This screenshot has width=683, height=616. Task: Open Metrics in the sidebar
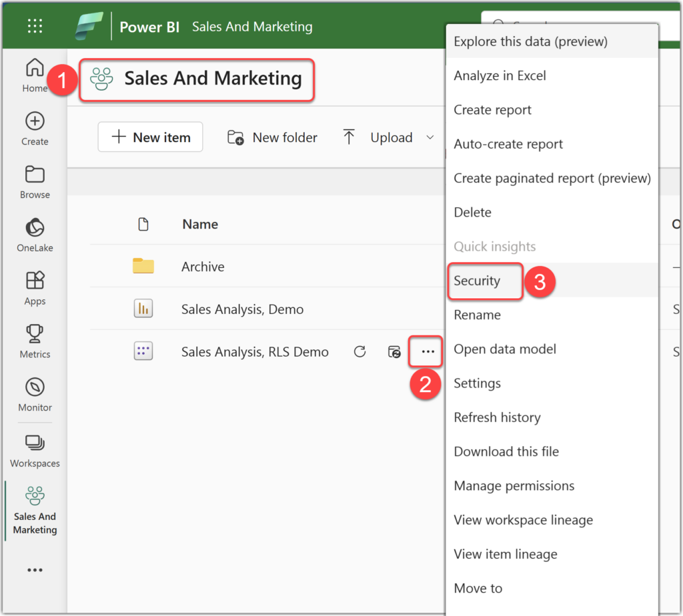point(35,342)
